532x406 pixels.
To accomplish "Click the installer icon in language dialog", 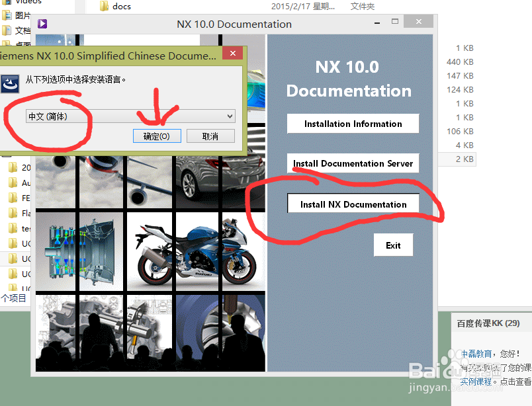I will 10,83.
